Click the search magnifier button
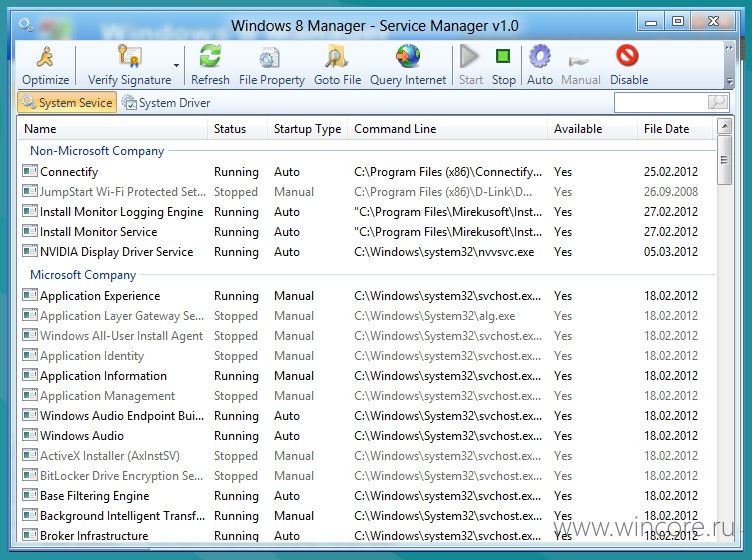752x560 pixels. [x=718, y=102]
